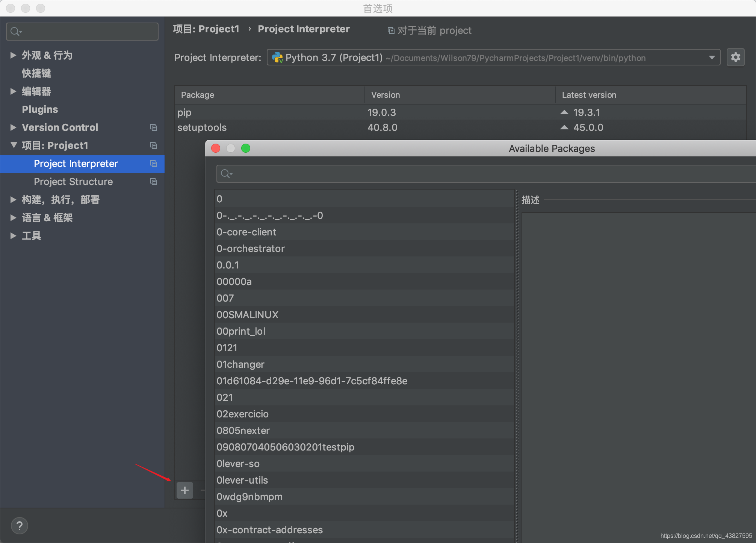Click the Available Packages search magnifier icon
This screenshot has height=543, width=756.
coord(226,174)
